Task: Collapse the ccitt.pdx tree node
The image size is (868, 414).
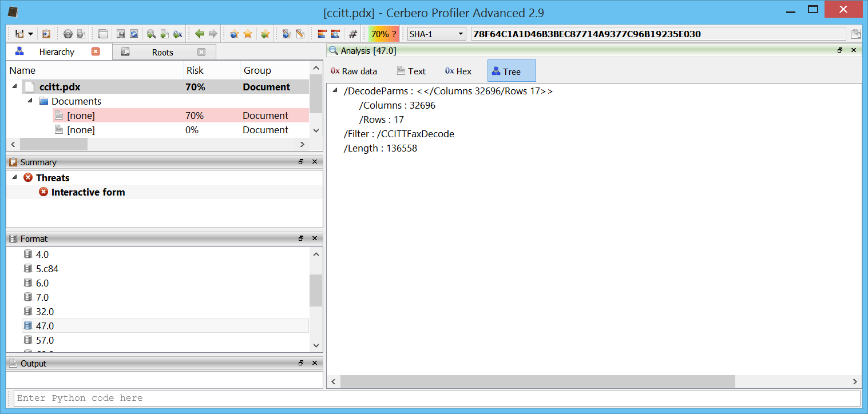Action: (x=14, y=87)
